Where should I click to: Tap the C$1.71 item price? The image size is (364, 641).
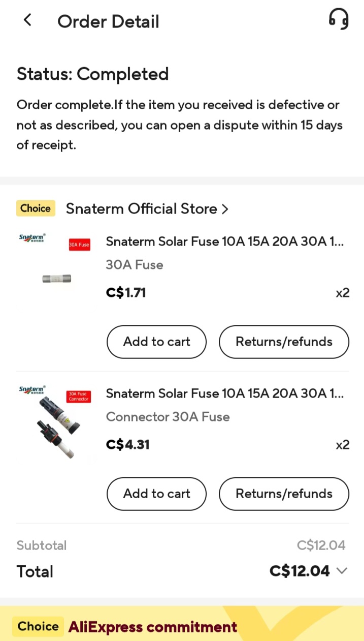pyautogui.click(x=126, y=293)
